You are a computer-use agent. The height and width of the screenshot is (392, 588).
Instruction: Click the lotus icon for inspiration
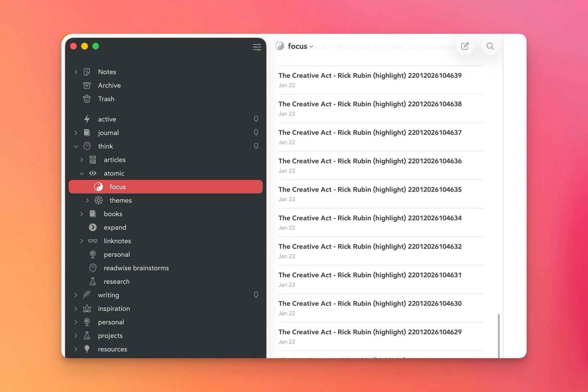tap(87, 308)
